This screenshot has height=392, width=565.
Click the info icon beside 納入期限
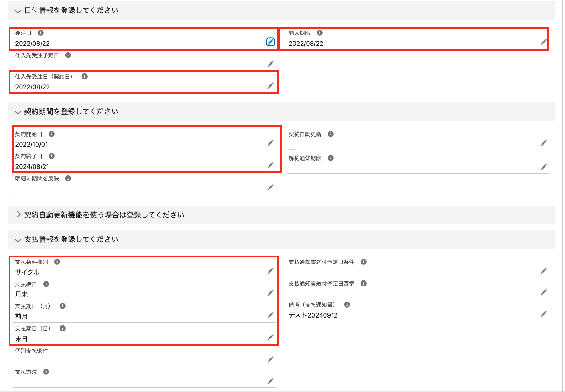[320, 33]
